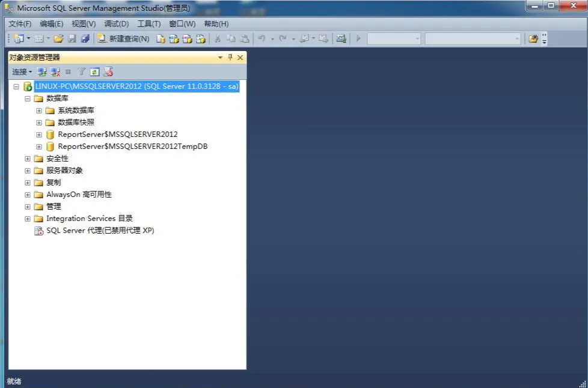Open the 帮助(H) menu
The width and height of the screenshot is (588, 388).
pos(216,24)
